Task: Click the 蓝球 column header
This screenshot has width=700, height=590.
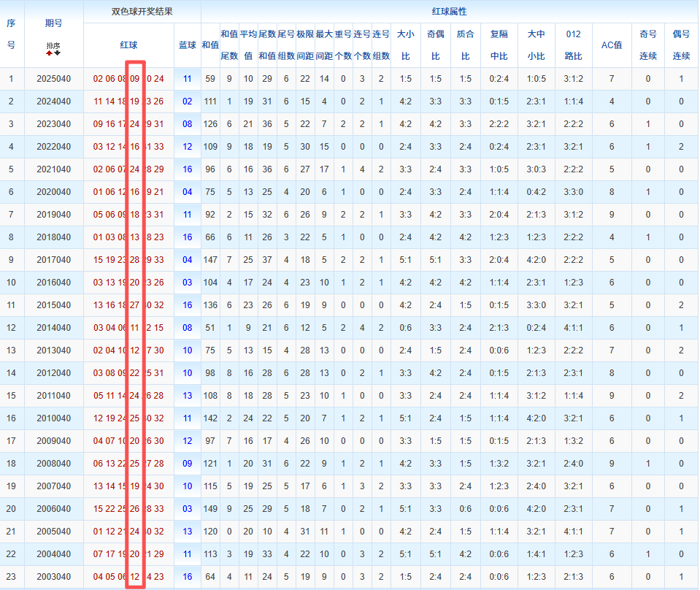Action: click(x=188, y=45)
